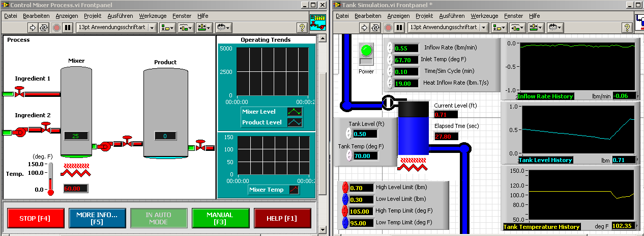This screenshot has height=236, width=644.
Task: Click Mixer Temp plot legend icon
Action: click(x=295, y=190)
